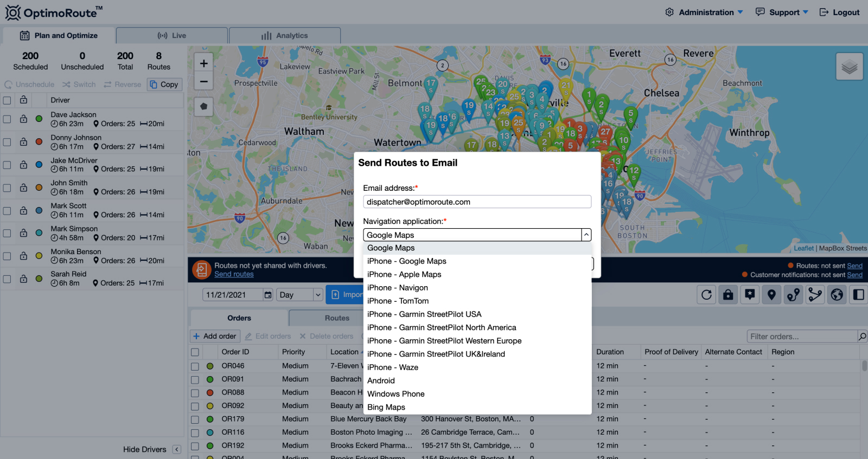
Task: Tick the checkbox for order OR046
Action: pyautogui.click(x=195, y=366)
